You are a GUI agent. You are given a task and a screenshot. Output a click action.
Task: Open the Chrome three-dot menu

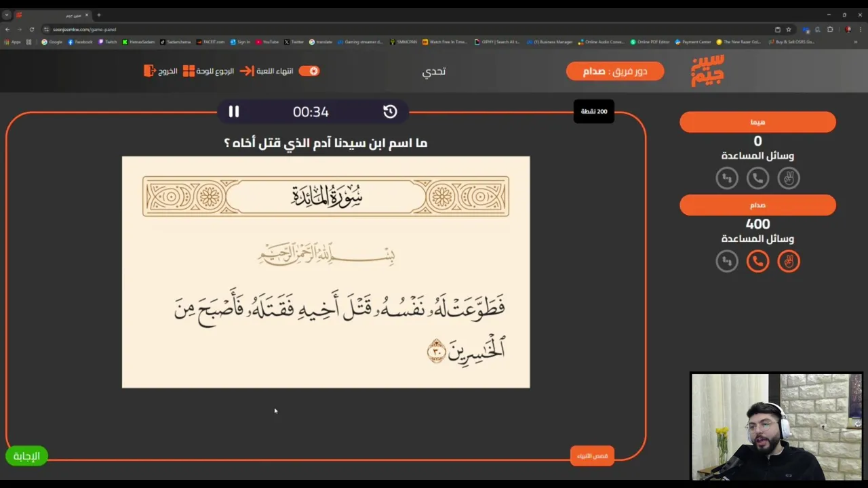click(x=861, y=29)
